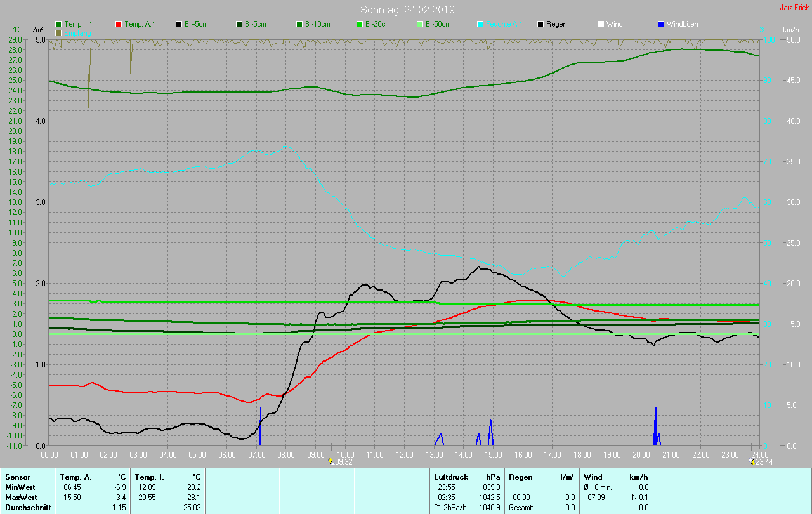Click the 12:00 label on time axis
Viewport: 812px width, 514px height.
coord(405,454)
